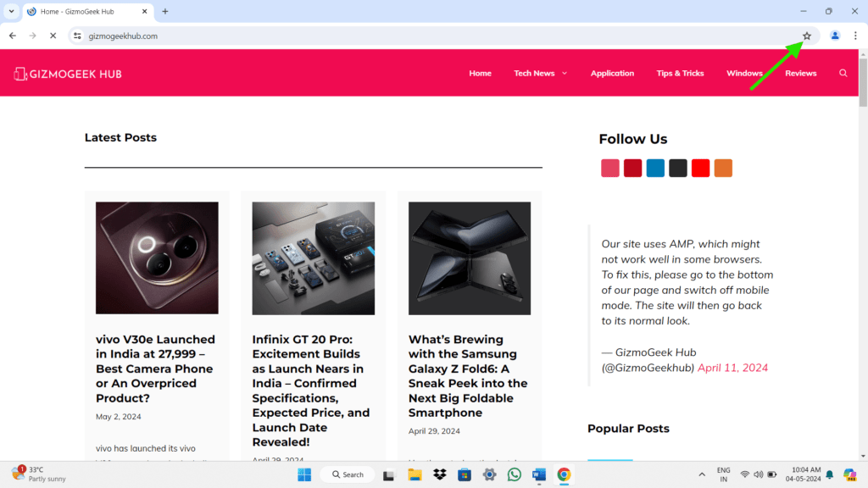Go forward with the browser arrow
The image size is (868, 488).
[33, 36]
